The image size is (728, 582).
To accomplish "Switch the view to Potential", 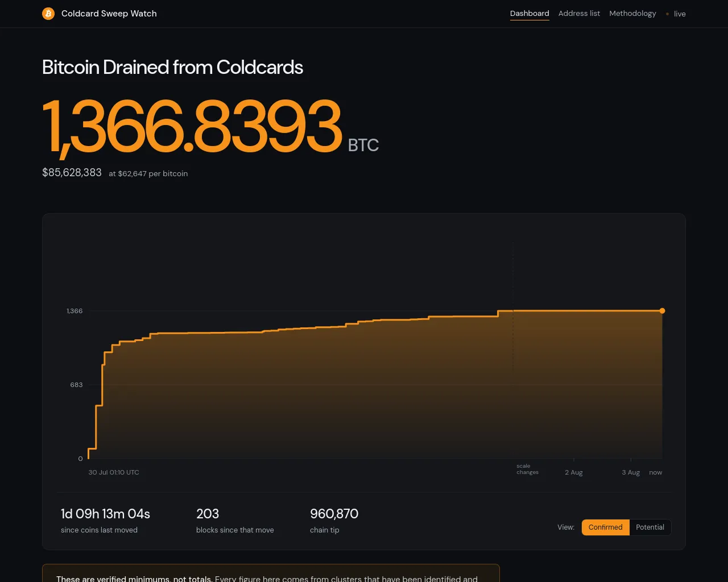I will pyautogui.click(x=650, y=527).
